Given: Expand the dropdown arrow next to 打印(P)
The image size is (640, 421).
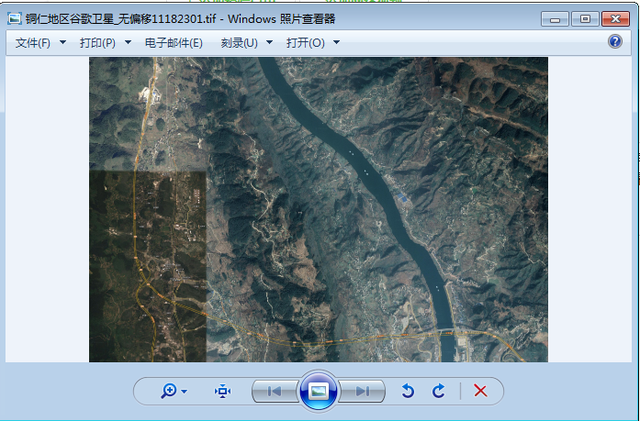Looking at the screenshot, I should click(128, 42).
